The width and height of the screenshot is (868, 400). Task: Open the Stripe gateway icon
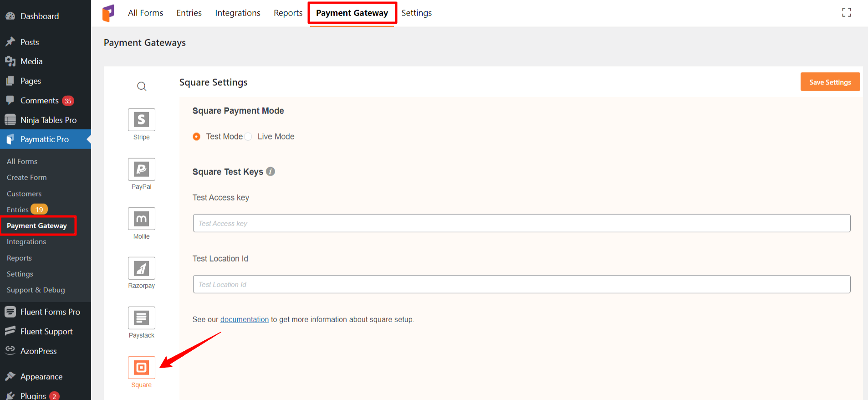141,119
